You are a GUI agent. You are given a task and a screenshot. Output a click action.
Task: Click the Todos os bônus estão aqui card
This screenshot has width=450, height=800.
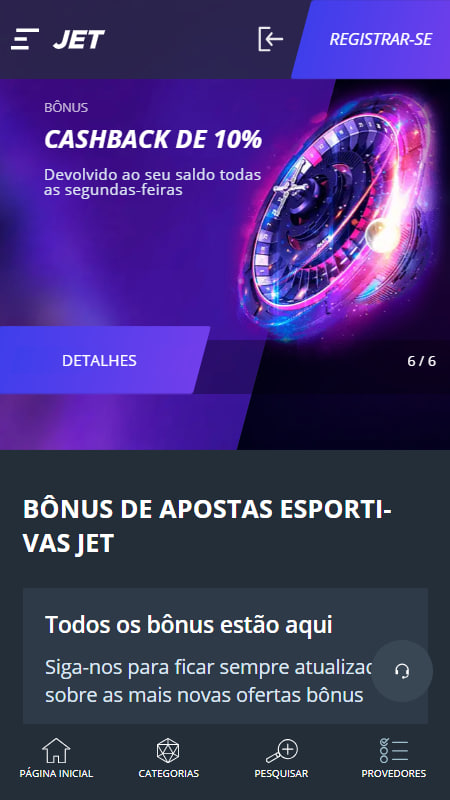(x=225, y=656)
